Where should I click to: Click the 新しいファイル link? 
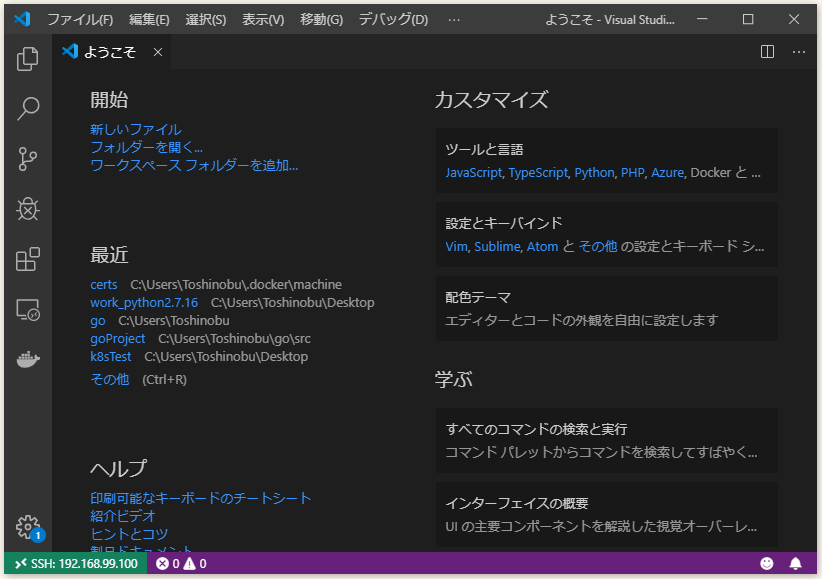pos(134,130)
